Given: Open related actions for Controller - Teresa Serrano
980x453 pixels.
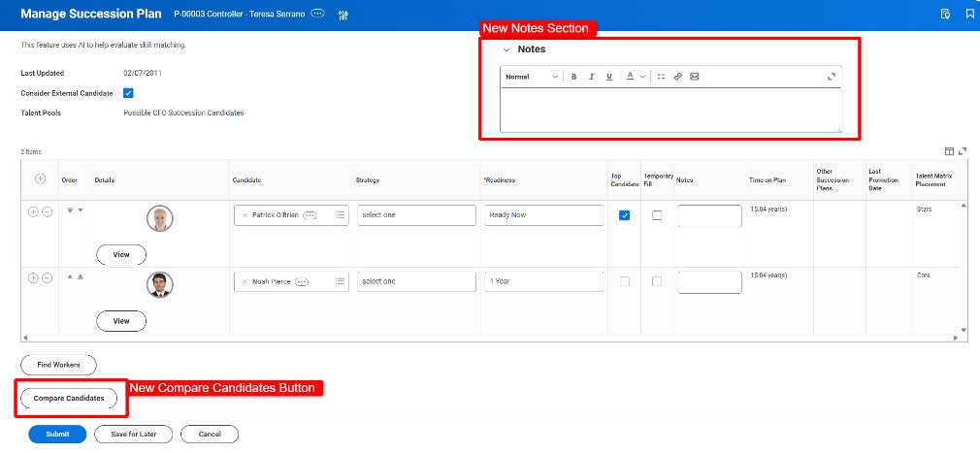Looking at the screenshot, I should 318,15.
